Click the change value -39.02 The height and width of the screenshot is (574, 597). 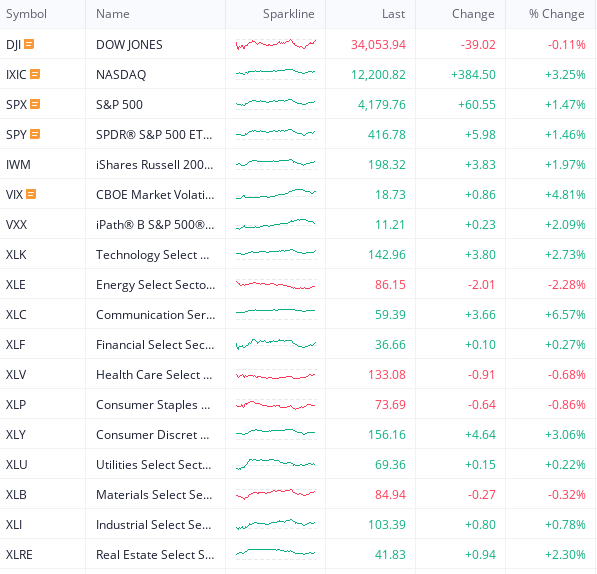pyautogui.click(x=478, y=45)
